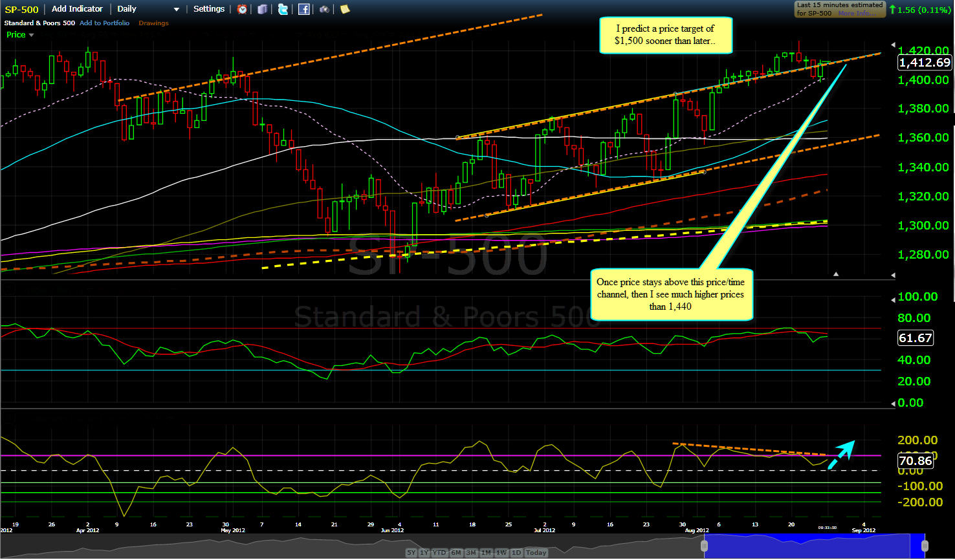Viewport: 955px width, 560px height.
Task: Click the 1,280.00 price axis label
Action: click(x=923, y=255)
